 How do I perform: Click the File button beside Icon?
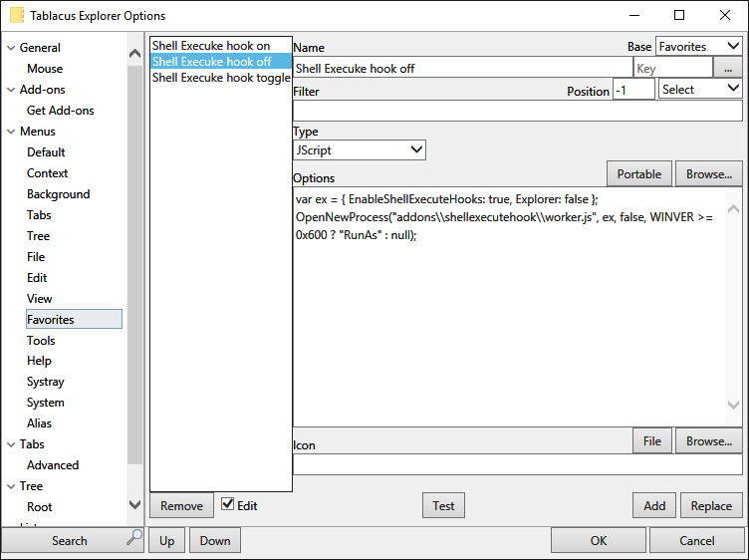(x=652, y=440)
